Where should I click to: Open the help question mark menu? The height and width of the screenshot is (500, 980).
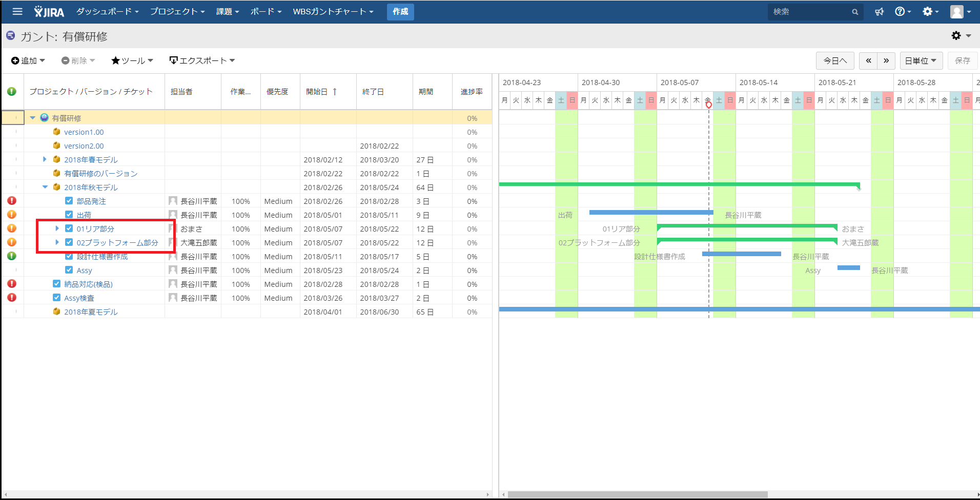point(903,11)
